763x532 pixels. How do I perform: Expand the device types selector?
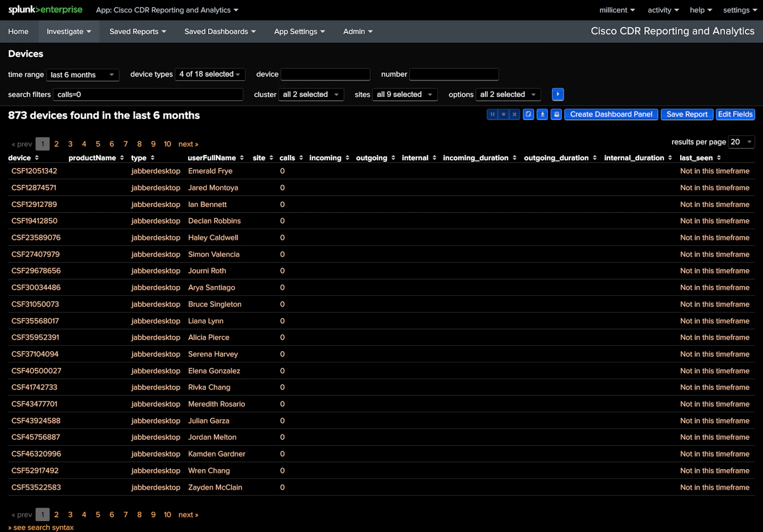(210, 74)
